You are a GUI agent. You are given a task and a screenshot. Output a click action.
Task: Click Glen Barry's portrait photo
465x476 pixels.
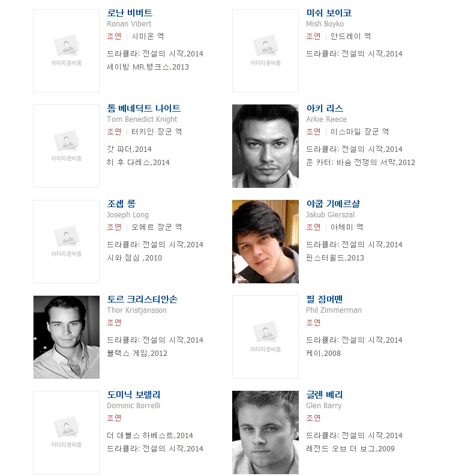(265, 432)
